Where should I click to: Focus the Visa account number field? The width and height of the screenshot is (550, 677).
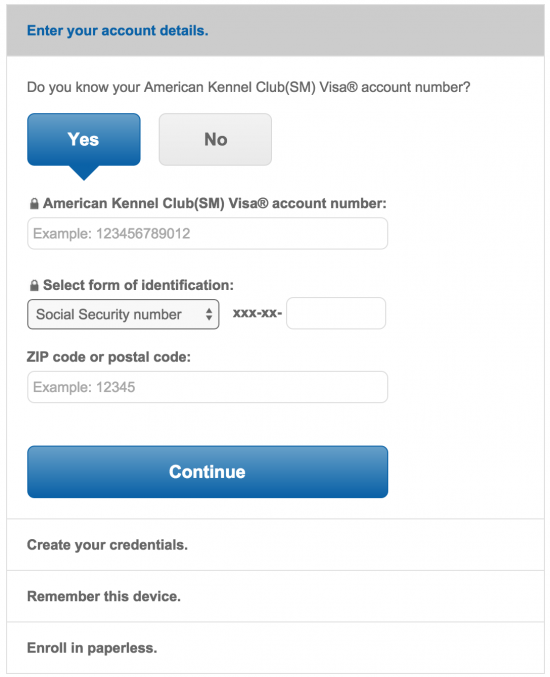pos(208,234)
